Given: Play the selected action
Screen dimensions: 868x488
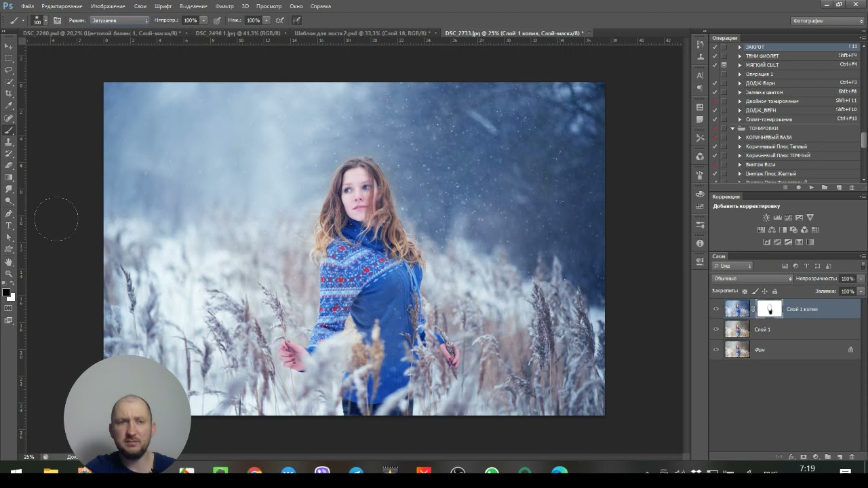Looking at the screenshot, I should (812, 188).
